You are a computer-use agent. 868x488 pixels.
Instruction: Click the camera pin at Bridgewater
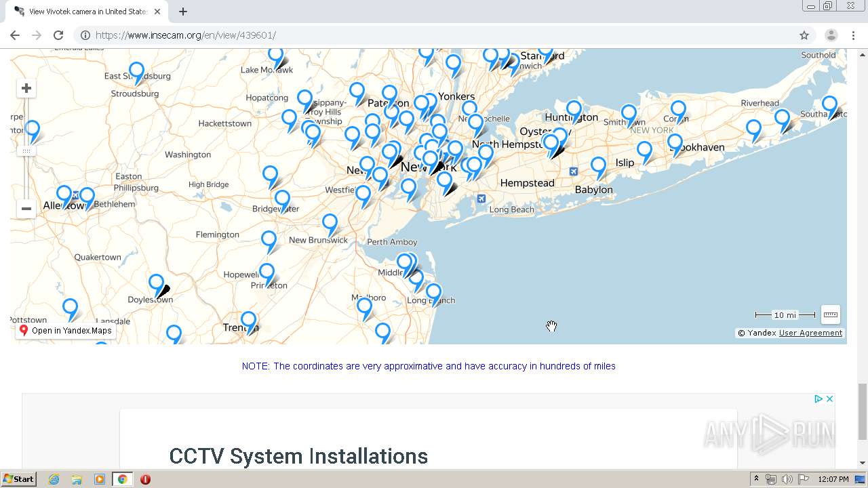[282, 201]
